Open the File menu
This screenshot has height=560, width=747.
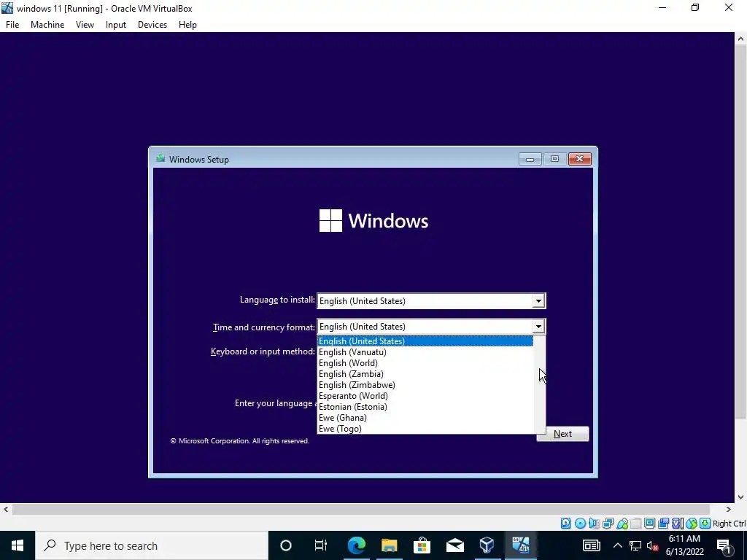[x=12, y=25]
